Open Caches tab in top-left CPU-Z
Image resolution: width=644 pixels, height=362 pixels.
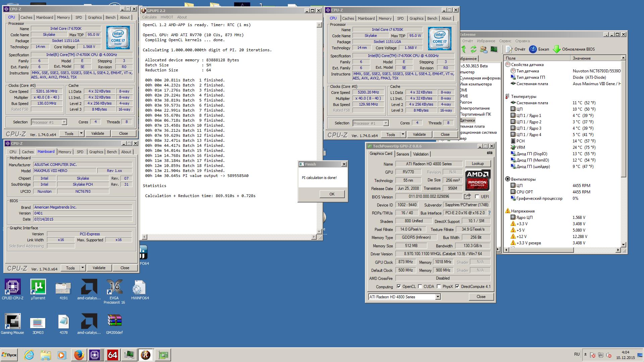tap(26, 17)
